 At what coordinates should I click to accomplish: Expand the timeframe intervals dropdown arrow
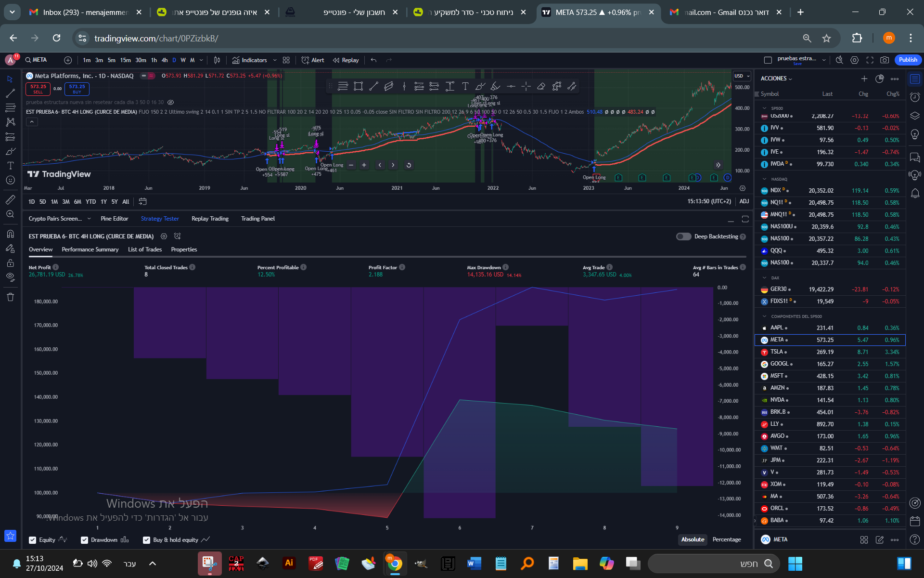(201, 60)
